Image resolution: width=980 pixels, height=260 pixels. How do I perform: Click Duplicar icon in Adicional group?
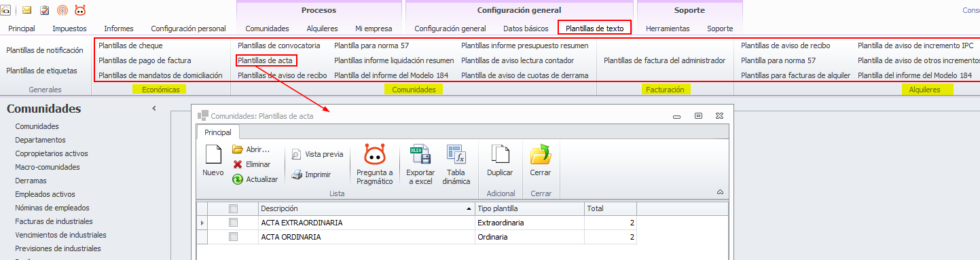tap(500, 155)
